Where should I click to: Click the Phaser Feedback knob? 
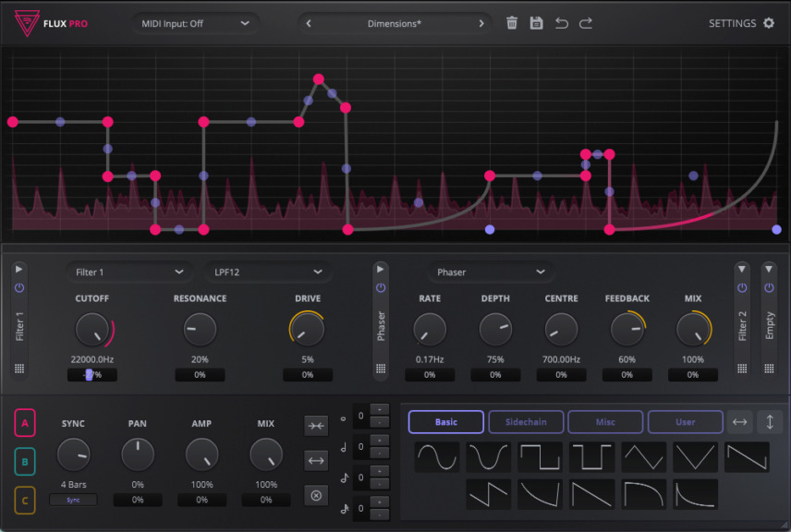[x=627, y=330]
